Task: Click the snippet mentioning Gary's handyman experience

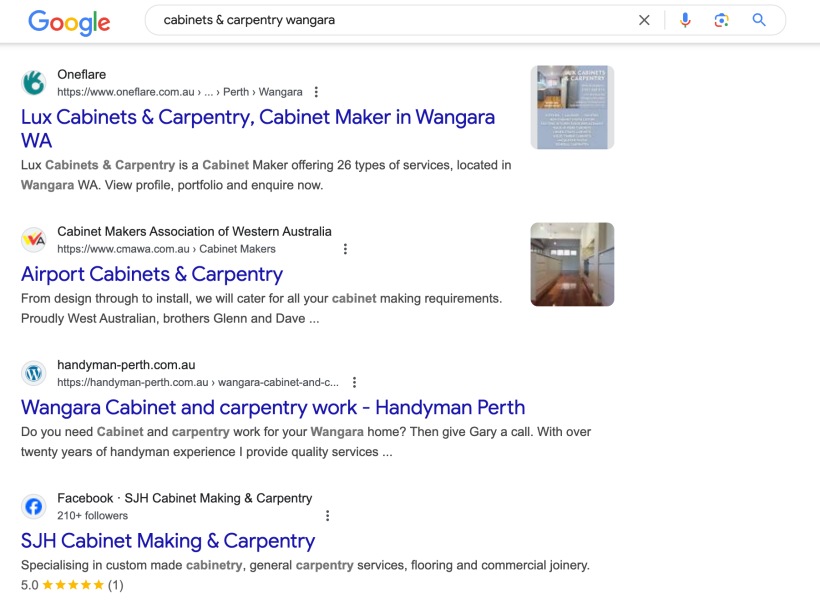Action: click(x=306, y=442)
